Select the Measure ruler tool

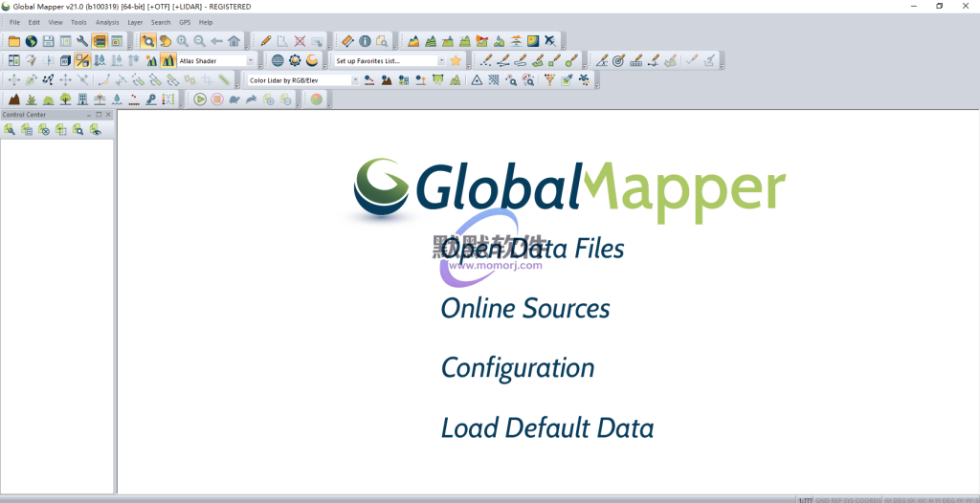tap(346, 41)
